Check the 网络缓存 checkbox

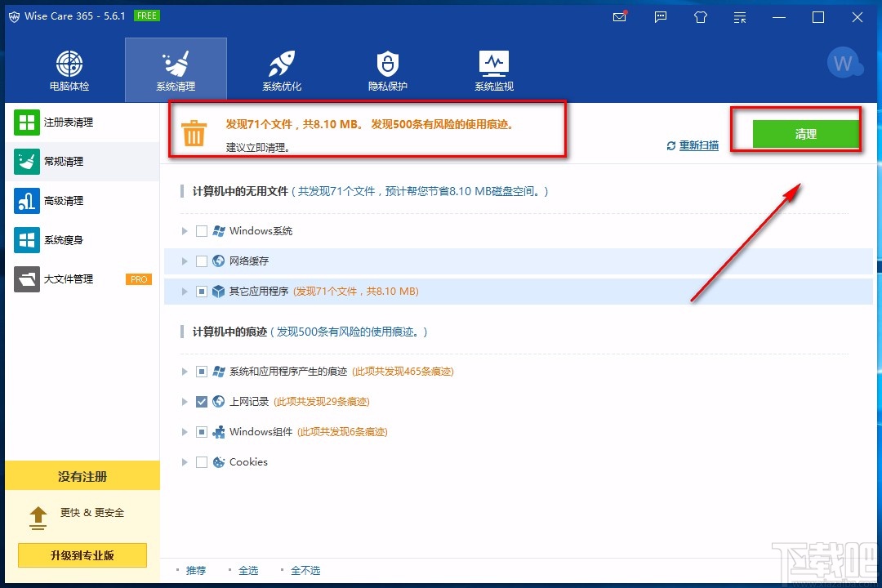pos(202,261)
